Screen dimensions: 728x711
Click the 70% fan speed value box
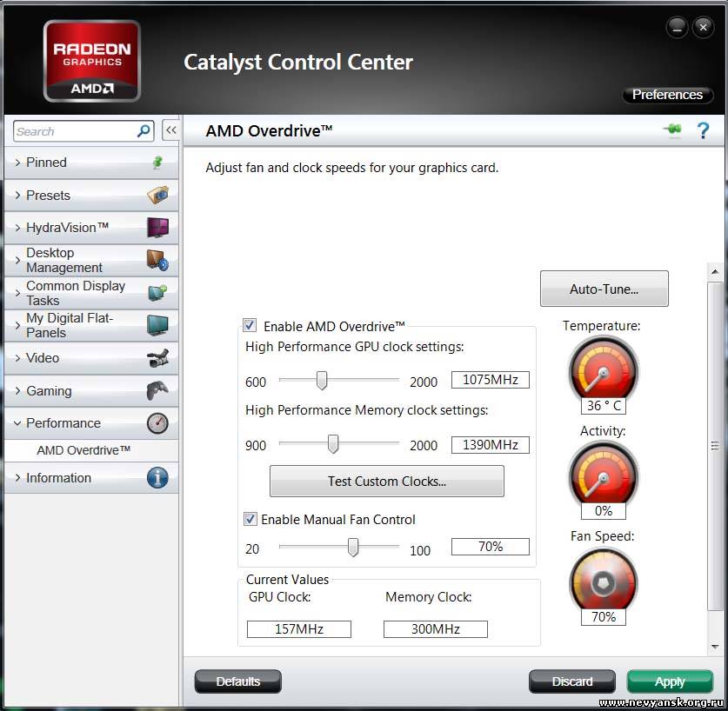point(491,546)
